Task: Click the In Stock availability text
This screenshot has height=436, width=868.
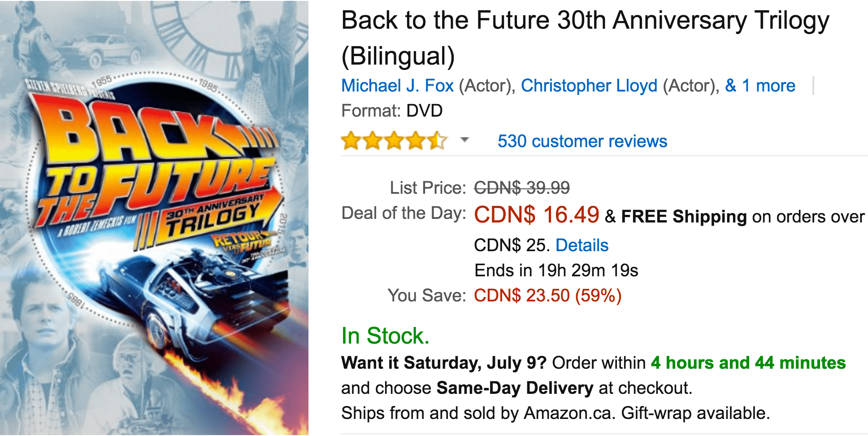Action: coord(385,336)
